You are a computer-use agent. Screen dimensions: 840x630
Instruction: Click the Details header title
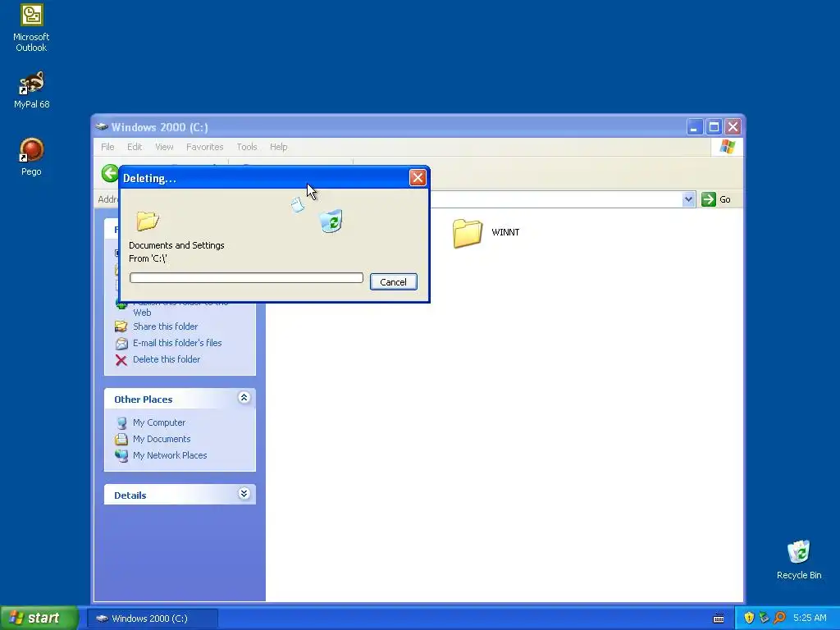tap(130, 495)
